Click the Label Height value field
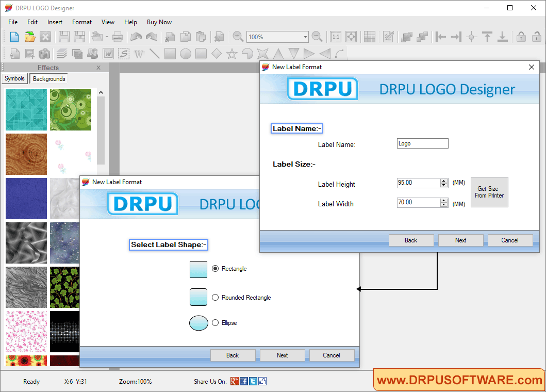This screenshot has height=392, width=546. pyautogui.click(x=419, y=183)
